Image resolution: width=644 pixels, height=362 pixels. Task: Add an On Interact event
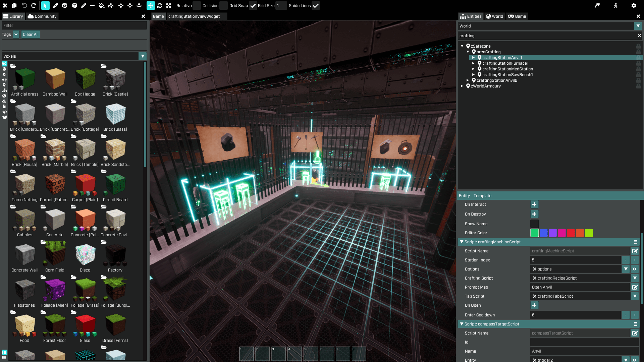point(534,204)
